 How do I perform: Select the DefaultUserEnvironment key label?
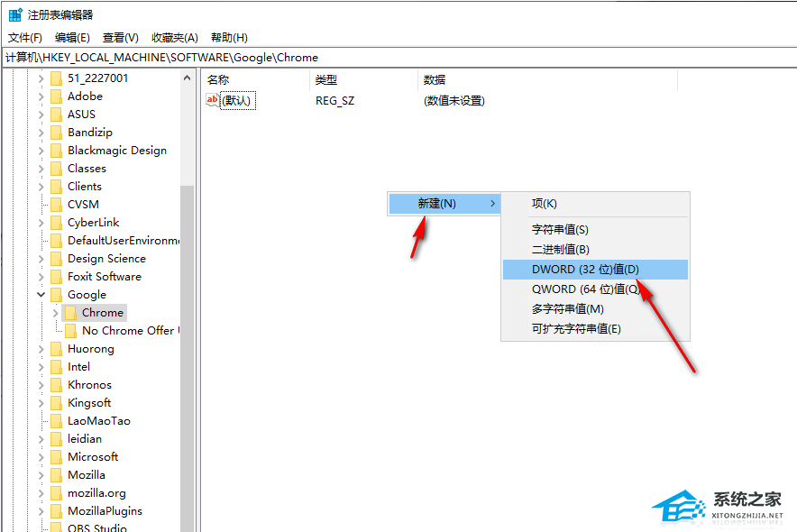pos(124,241)
